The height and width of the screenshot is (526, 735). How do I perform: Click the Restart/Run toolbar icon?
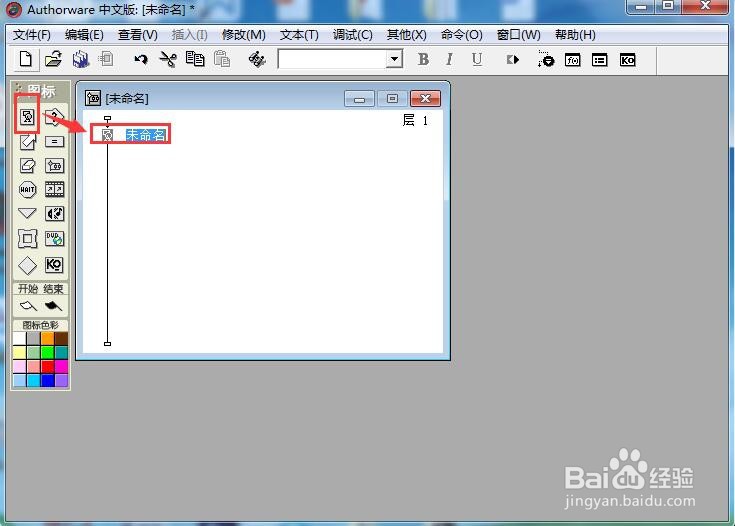pyautogui.click(x=512, y=60)
